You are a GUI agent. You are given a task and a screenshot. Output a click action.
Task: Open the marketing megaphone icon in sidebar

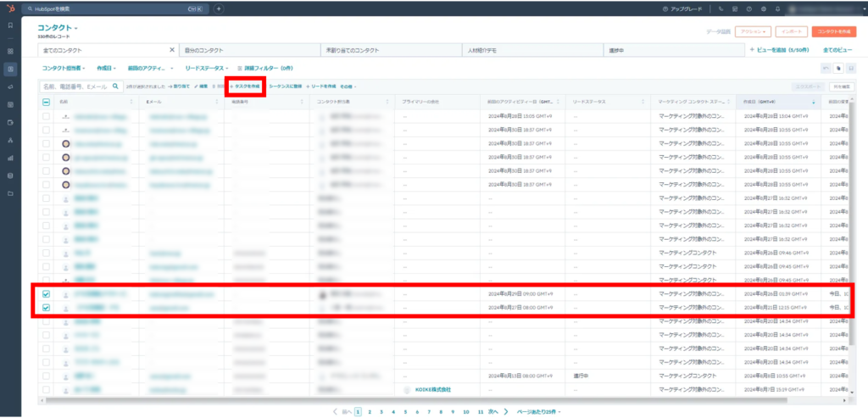[x=10, y=87]
